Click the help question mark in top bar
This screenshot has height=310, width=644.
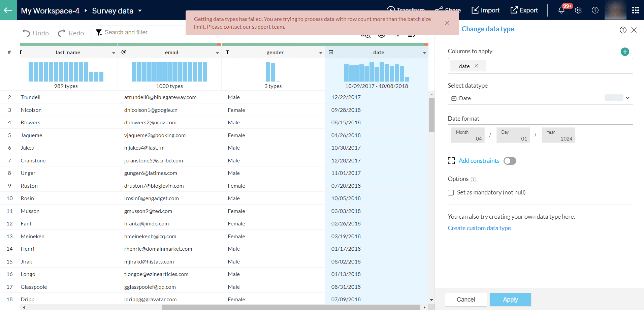click(595, 10)
